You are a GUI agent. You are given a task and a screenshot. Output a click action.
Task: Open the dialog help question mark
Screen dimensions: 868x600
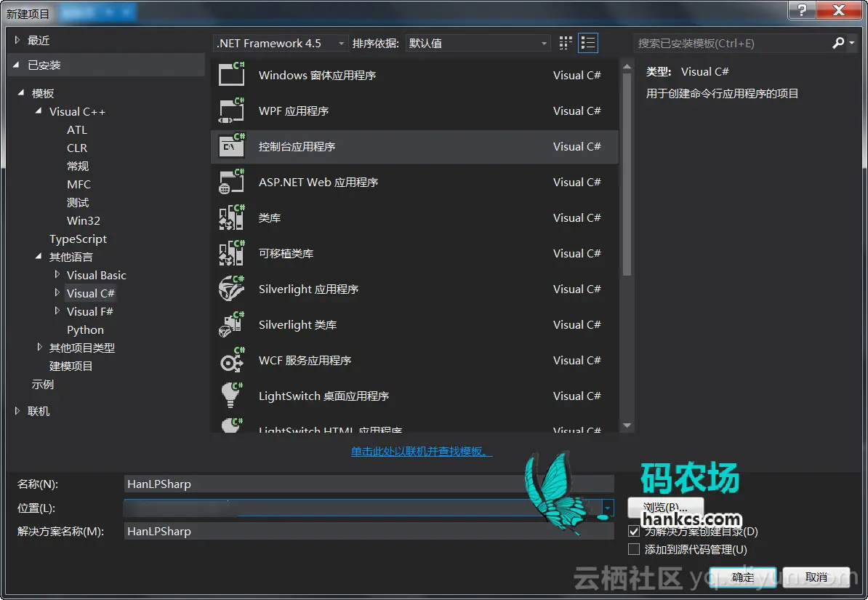802,9
